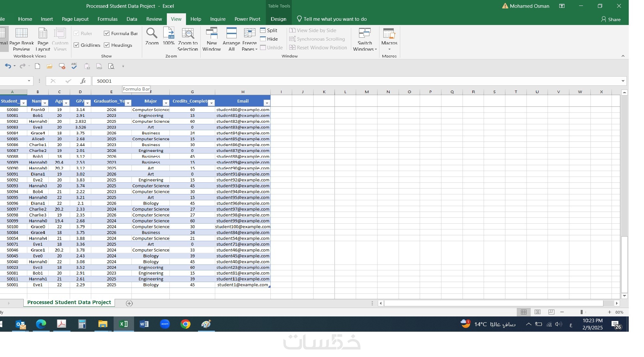
Task: Click the insert function fx icon
Action: point(83,81)
